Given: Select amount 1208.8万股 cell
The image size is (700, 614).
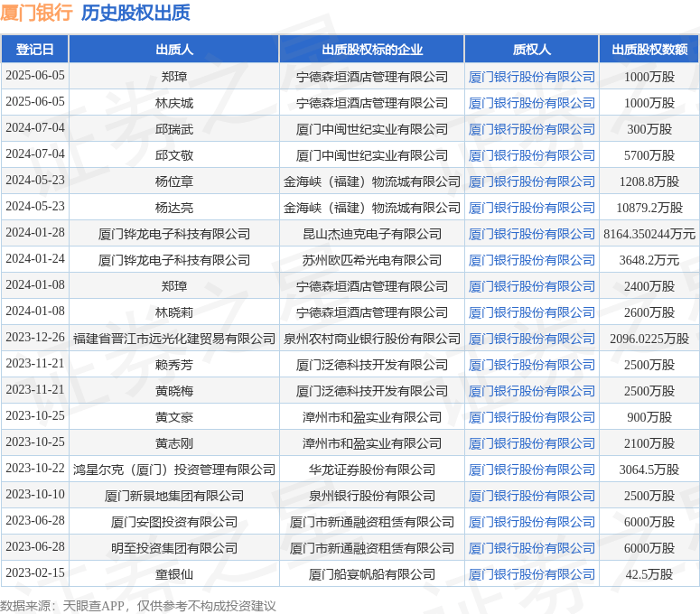Looking at the screenshot, I should (x=649, y=181).
